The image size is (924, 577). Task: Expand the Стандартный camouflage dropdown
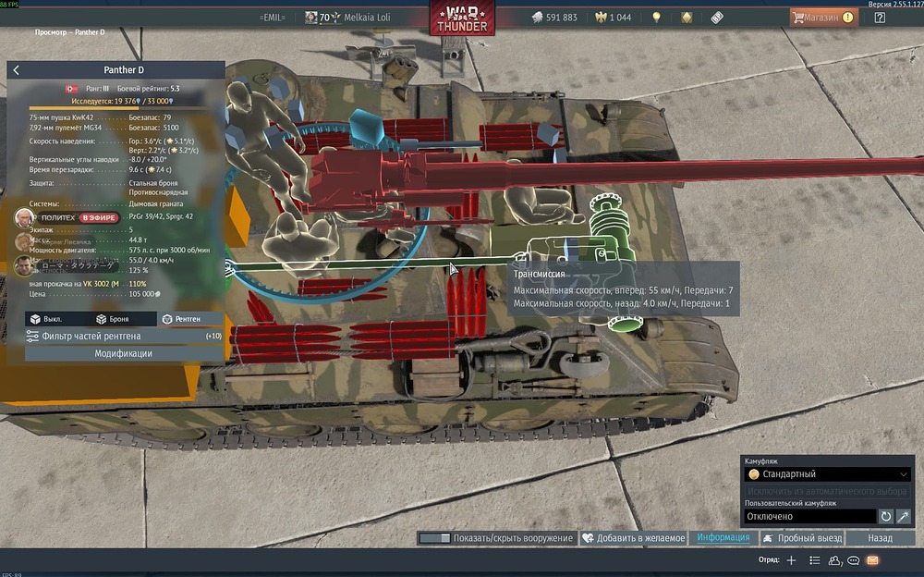pyautogui.click(x=828, y=474)
